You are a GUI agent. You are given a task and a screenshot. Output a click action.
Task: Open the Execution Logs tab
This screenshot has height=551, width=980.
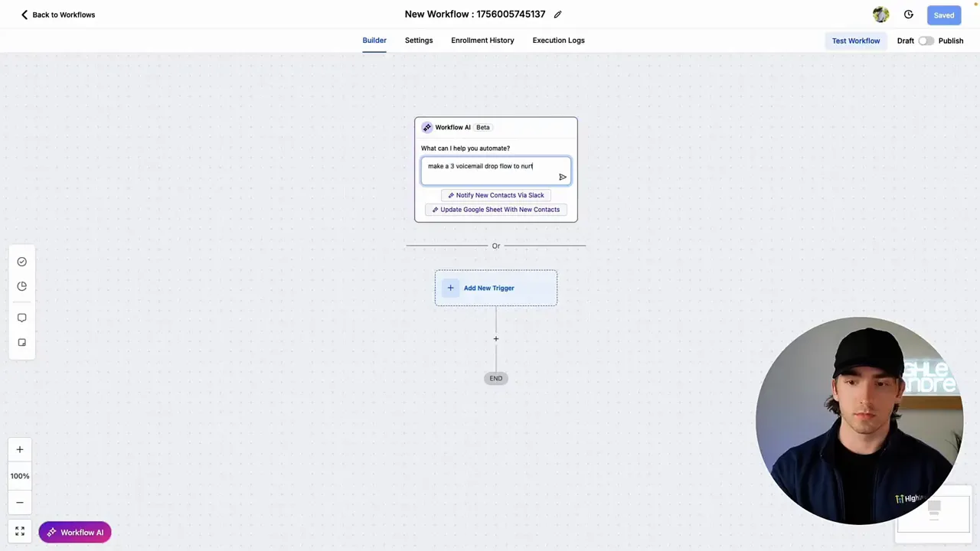point(558,41)
